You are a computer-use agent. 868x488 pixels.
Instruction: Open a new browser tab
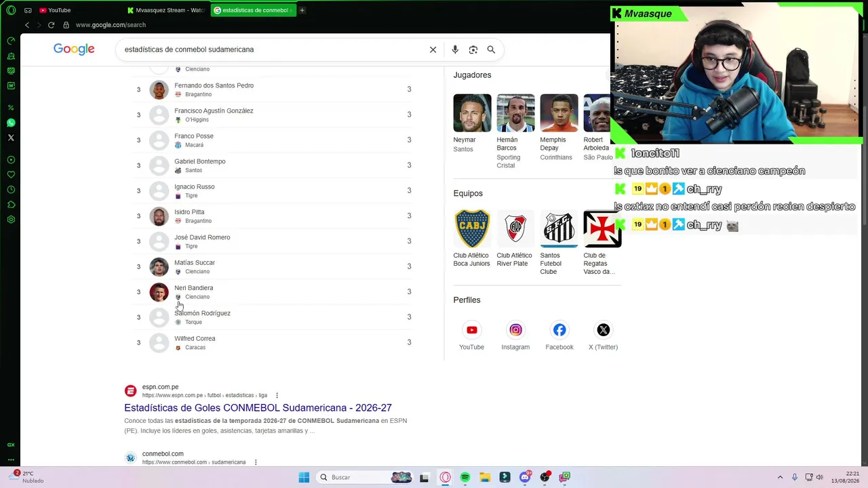click(x=302, y=10)
